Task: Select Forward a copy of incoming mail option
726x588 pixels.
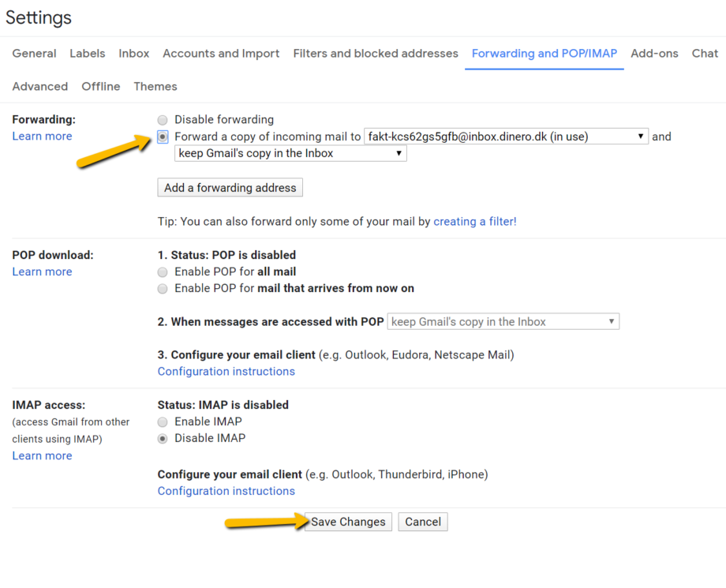Action: coord(163,137)
